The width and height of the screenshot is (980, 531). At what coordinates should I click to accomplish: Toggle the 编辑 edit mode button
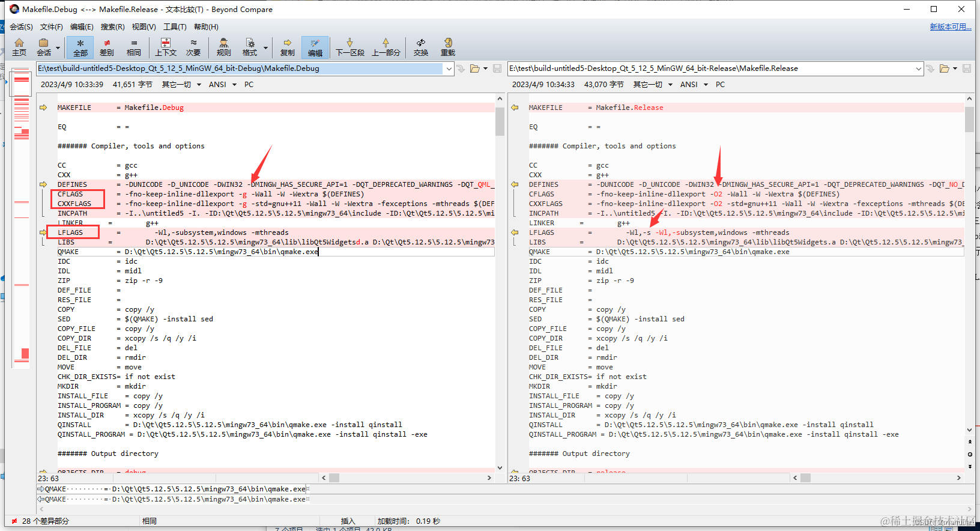315,47
